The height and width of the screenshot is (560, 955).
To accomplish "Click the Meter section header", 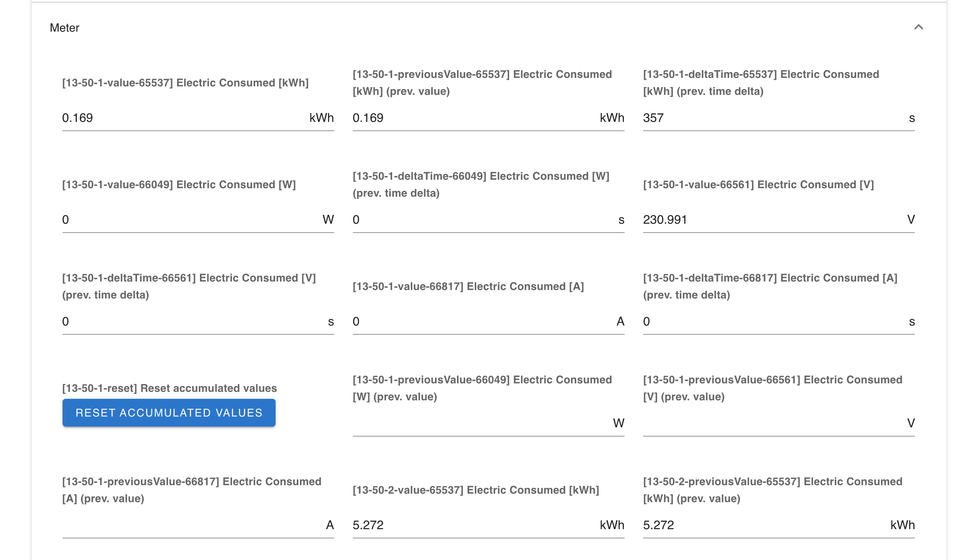I will point(64,27).
